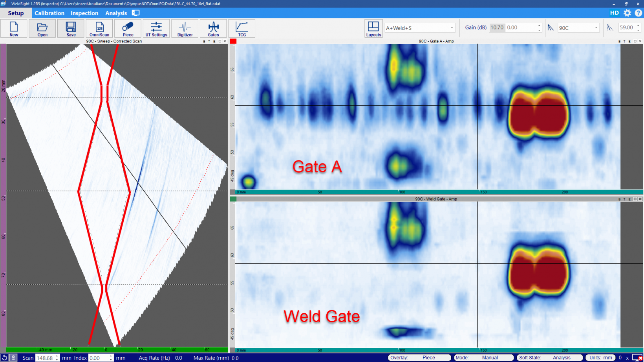Create a new setup with the New icon
644x362 pixels.
14,28
